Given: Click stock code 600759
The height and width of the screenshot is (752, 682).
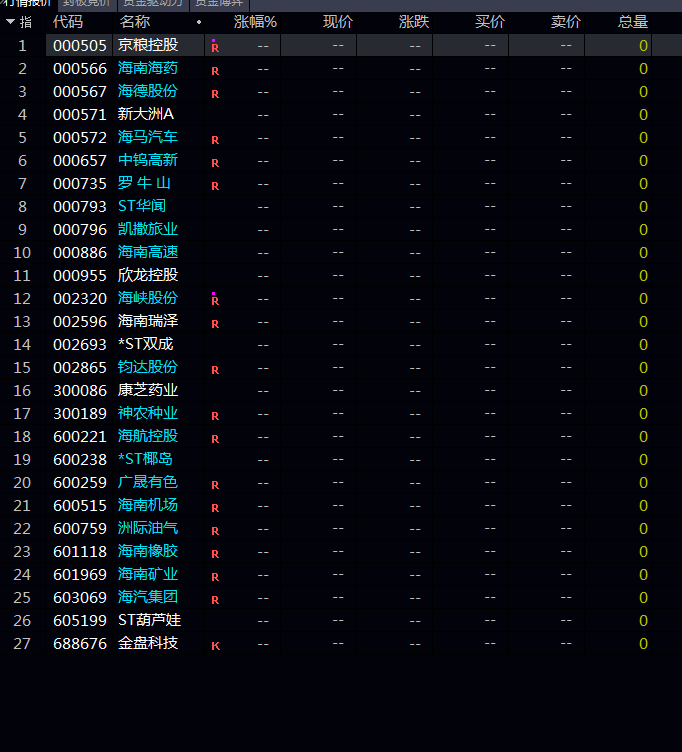Looking at the screenshot, I should (x=80, y=529).
